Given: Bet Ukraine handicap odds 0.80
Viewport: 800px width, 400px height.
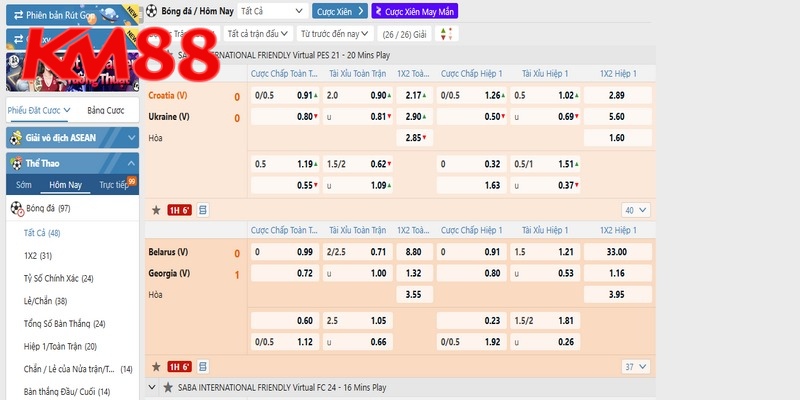Looking at the screenshot, I should 285,117.
